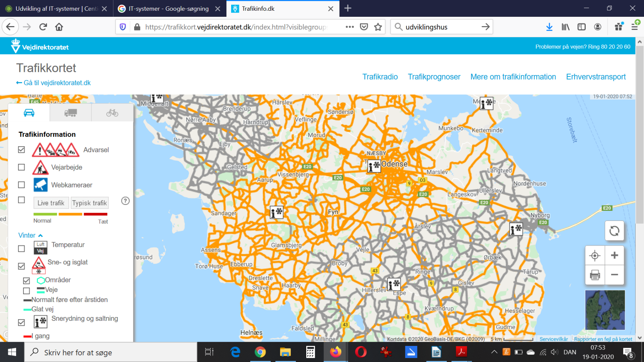Screen dimensions: 644x362
Task: Refresh the map data
Action: 614,231
